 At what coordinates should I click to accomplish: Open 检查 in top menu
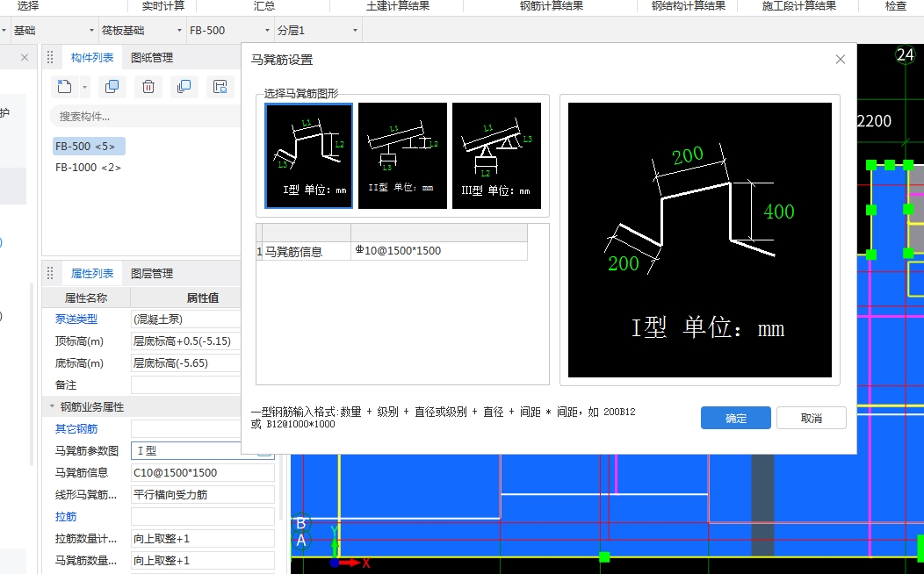(896, 6)
